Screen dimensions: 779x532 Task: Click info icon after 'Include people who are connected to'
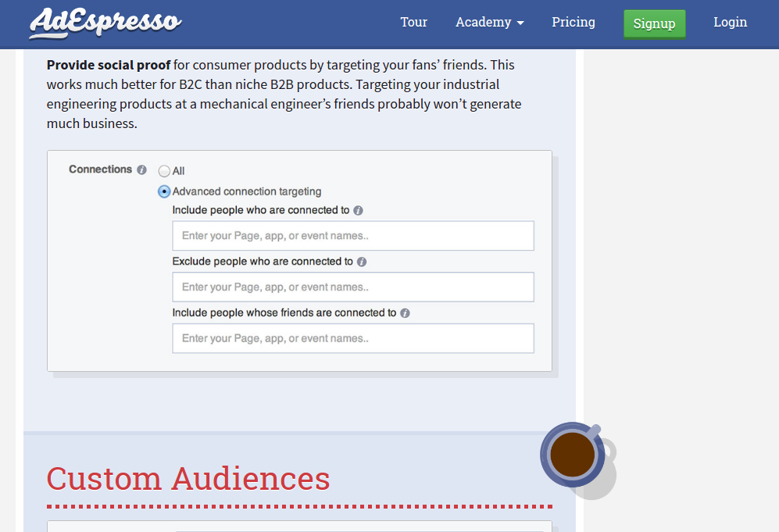click(358, 210)
